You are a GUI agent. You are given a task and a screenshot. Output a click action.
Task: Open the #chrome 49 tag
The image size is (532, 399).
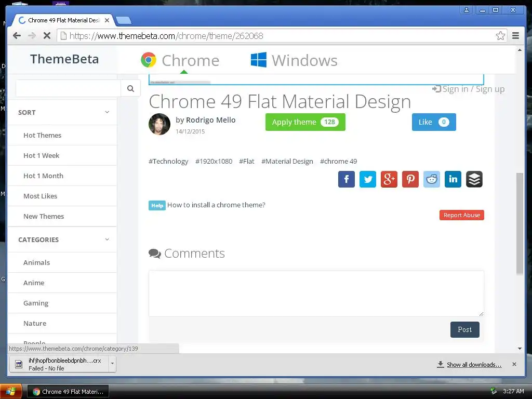tap(339, 162)
